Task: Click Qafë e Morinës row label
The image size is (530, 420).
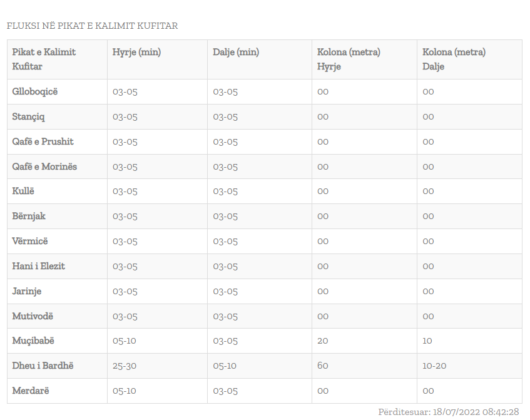Action: pyautogui.click(x=44, y=166)
